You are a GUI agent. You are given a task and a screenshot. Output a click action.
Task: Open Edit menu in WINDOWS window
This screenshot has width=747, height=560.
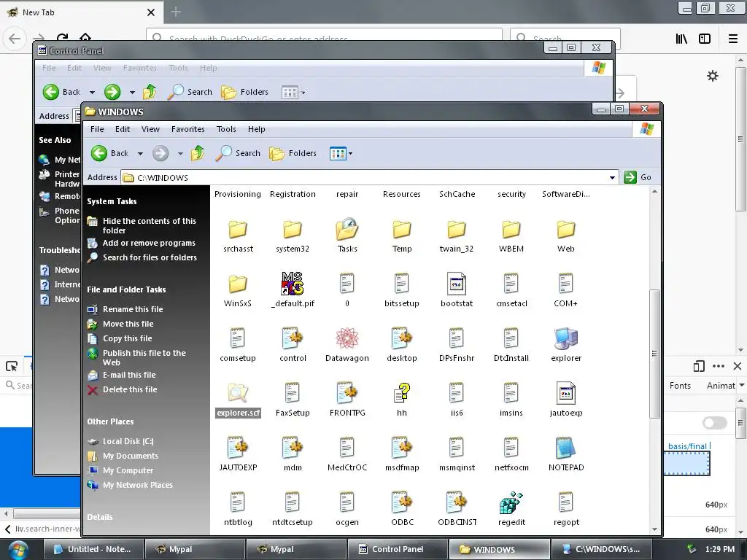pyautogui.click(x=123, y=129)
